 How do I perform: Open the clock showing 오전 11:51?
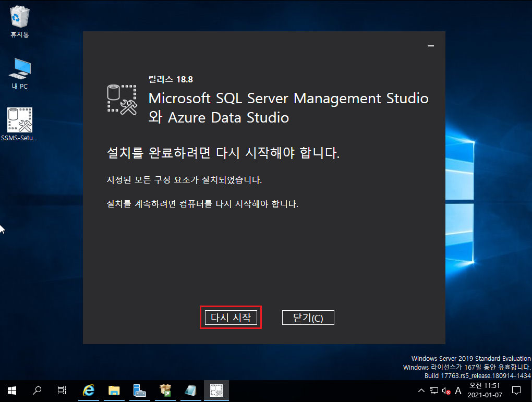click(485, 391)
